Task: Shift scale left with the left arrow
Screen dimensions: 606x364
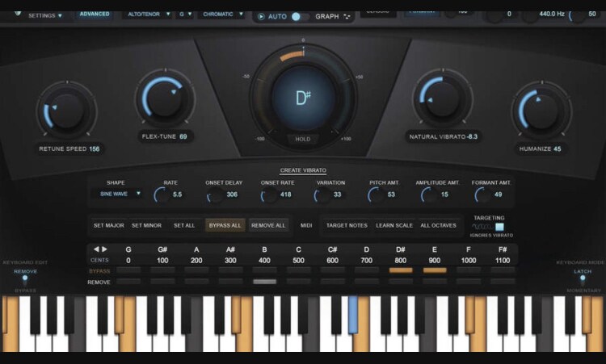Action: [x=96, y=249]
